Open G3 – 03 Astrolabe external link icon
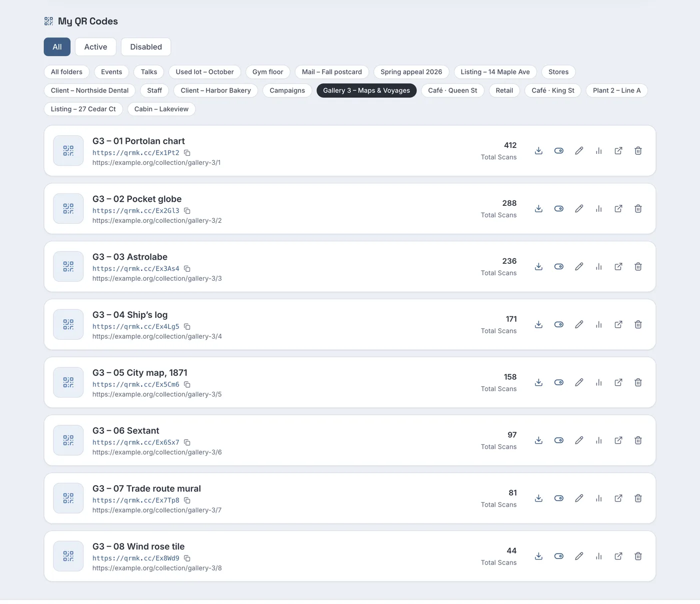The height and width of the screenshot is (604, 700). (x=618, y=267)
